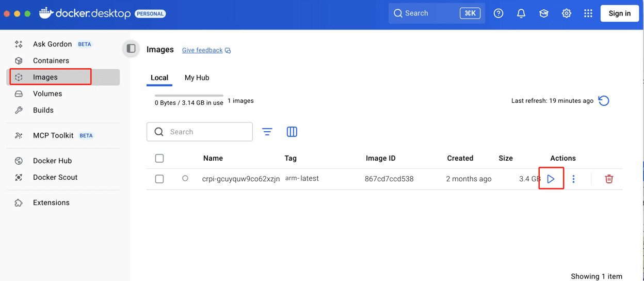Open the apps grid menu icon

[x=588, y=13]
